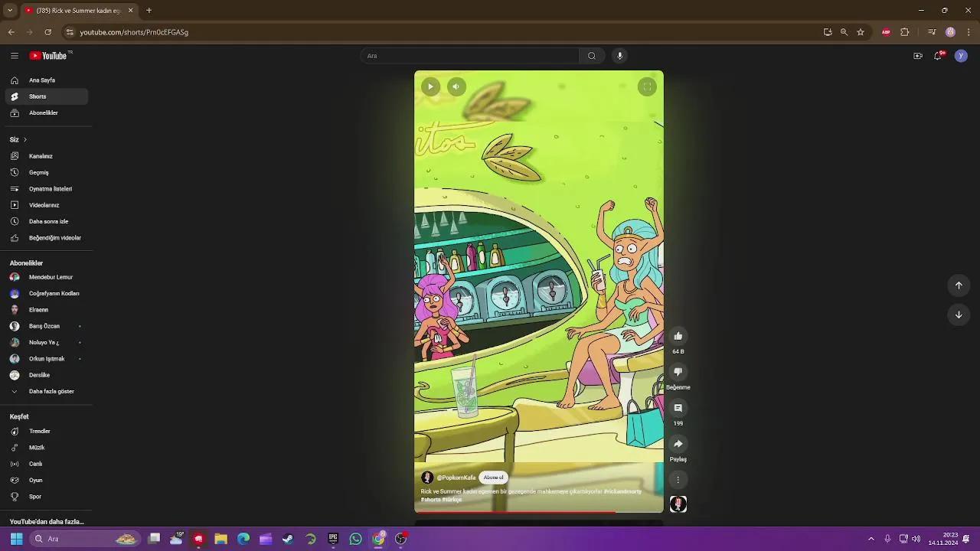Mute the Short's volume
This screenshot has height=551, width=980.
(x=456, y=86)
